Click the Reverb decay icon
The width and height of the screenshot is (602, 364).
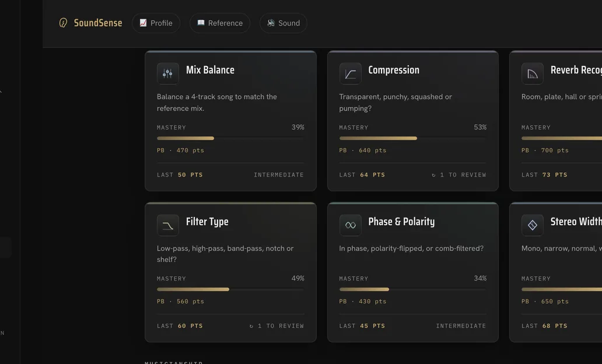click(533, 73)
